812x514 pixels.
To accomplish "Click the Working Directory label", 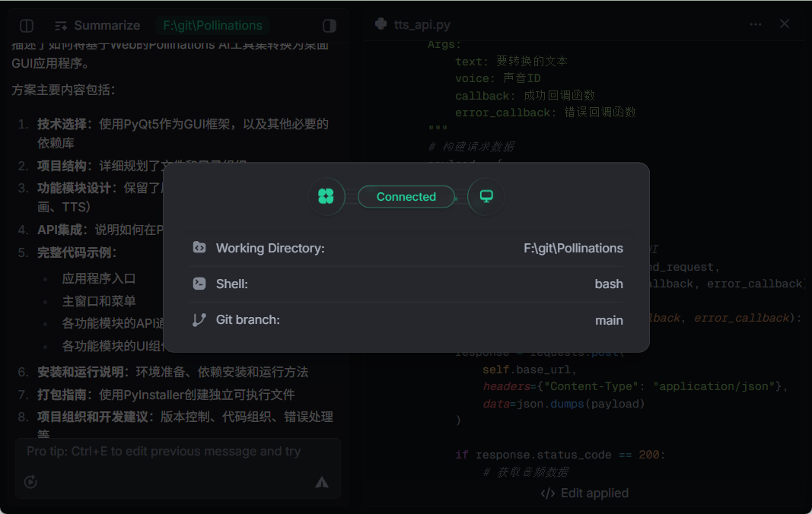I will coord(270,248).
